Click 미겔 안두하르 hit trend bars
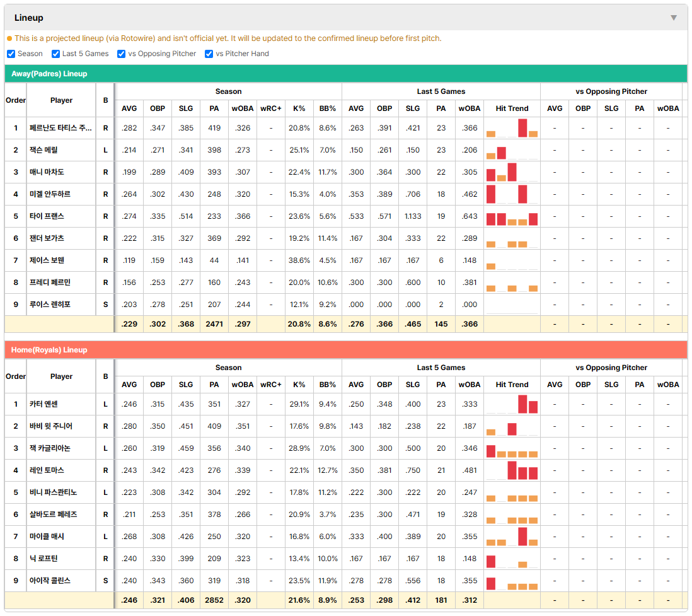This screenshot has width=692, height=616. (x=512, y=194)
